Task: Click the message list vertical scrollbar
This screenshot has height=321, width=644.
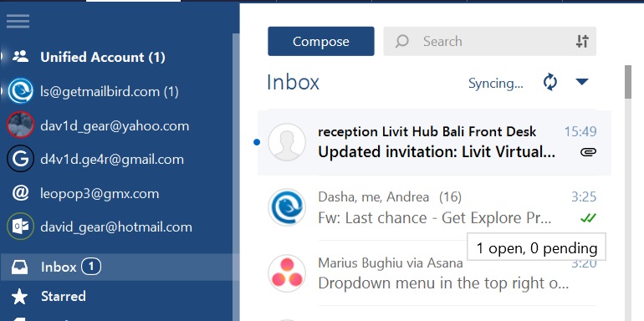Action: [628, 82]
